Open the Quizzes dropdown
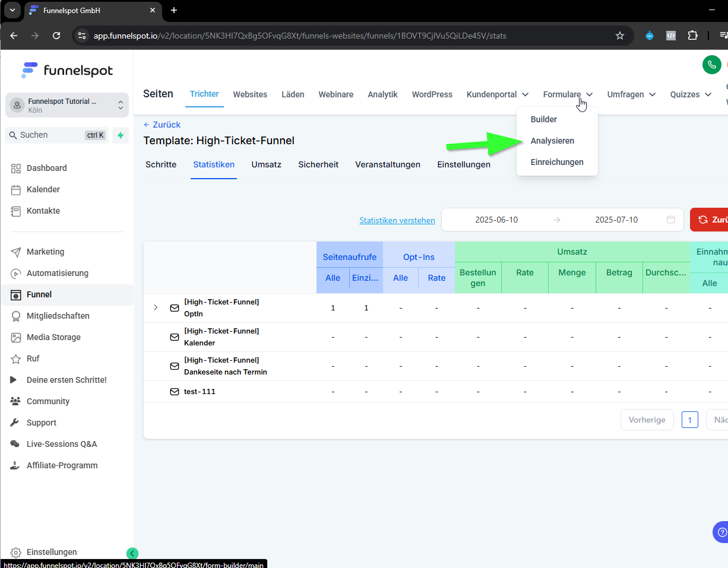This screenshot has height=568, width=728. pyautogui.click(x=691, y=94)
